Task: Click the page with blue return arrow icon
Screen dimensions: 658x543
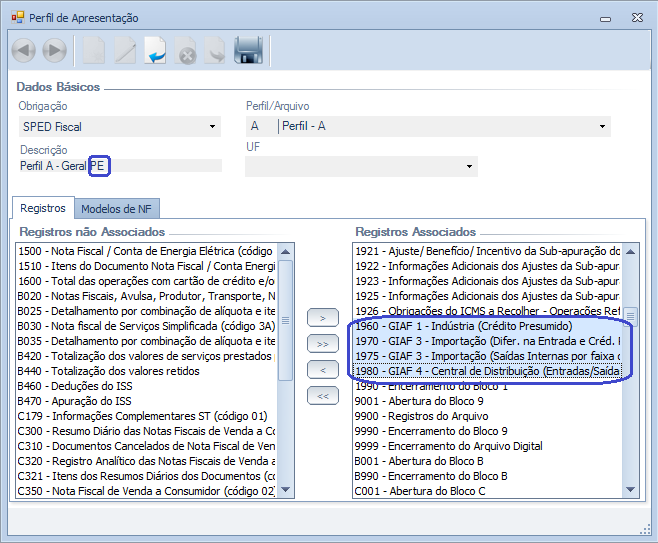Action: coord(155,50)
